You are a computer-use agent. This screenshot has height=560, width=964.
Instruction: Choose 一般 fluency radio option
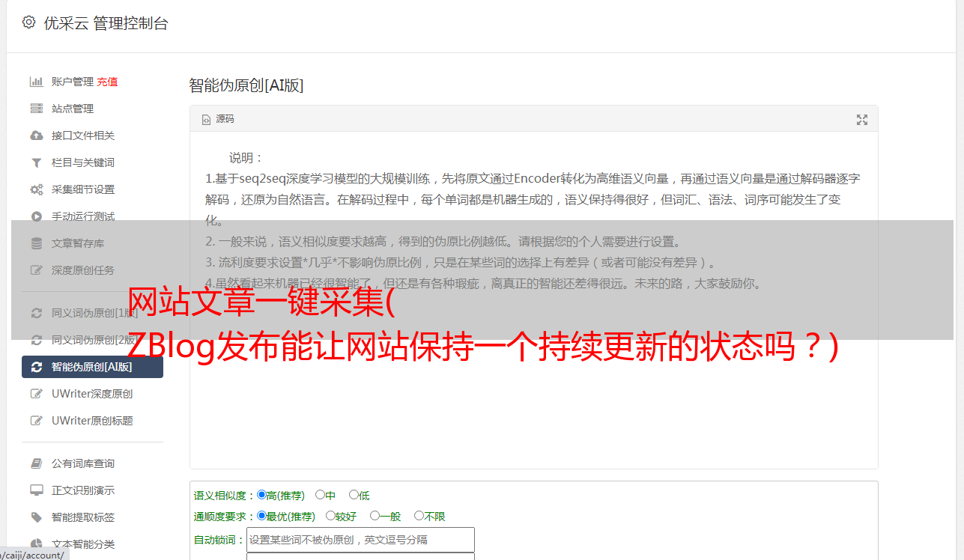pos(375,516)
